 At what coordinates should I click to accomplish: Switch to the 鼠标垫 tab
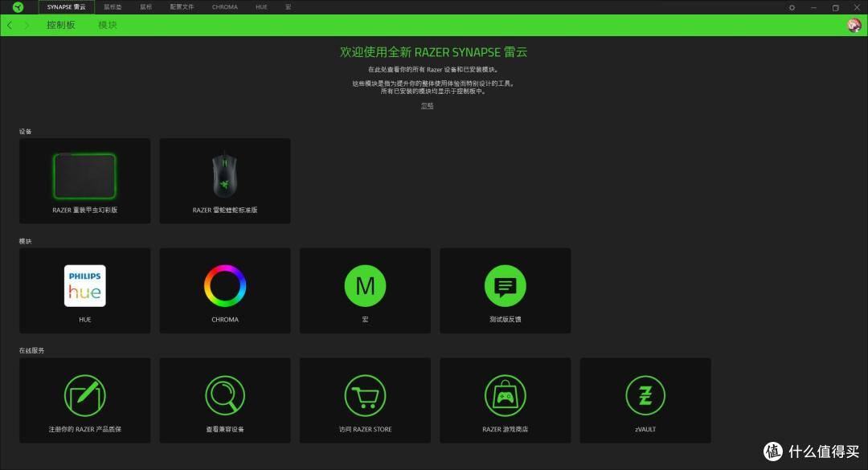click(113, 7)
